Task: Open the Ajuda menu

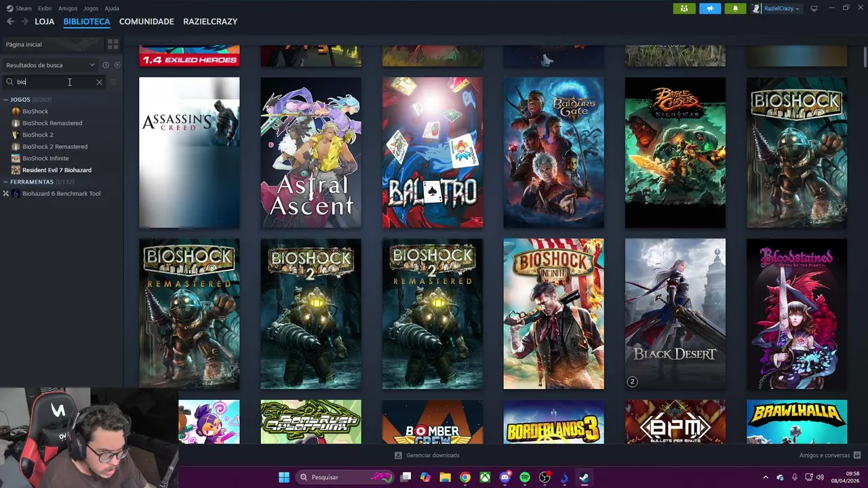Action: click(x=112, y=8)
